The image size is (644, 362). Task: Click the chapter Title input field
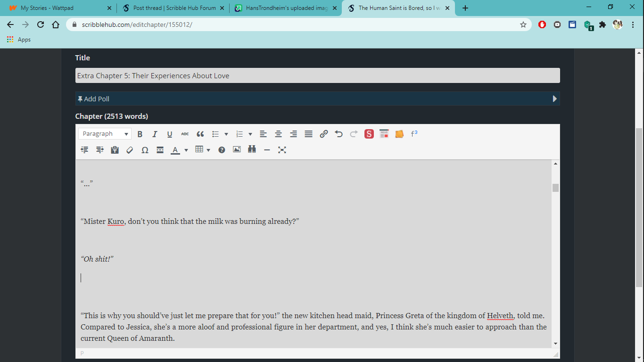click(x=317, y=75)
